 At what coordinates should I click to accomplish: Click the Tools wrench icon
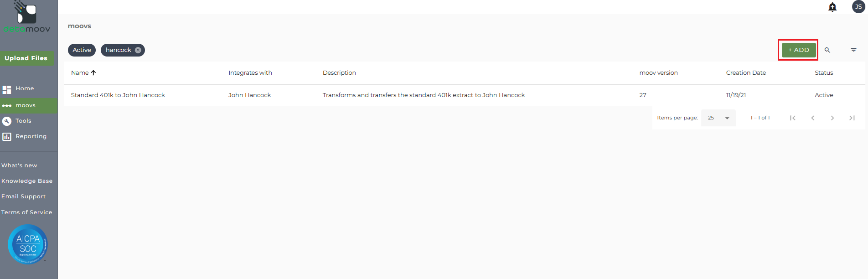coord(7,121)
